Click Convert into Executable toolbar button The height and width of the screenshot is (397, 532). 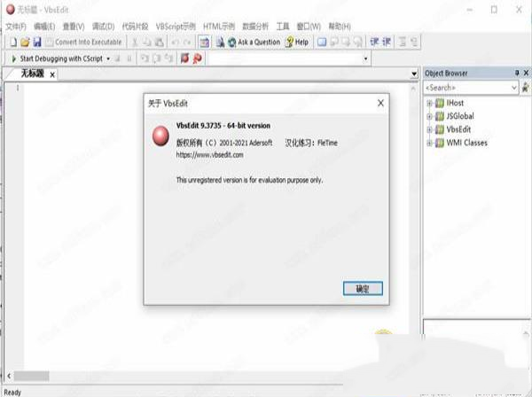coord(83,42)
